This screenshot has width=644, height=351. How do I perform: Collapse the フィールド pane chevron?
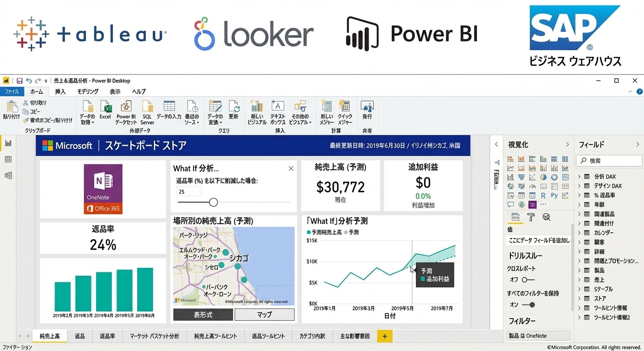tap(638, 144)
